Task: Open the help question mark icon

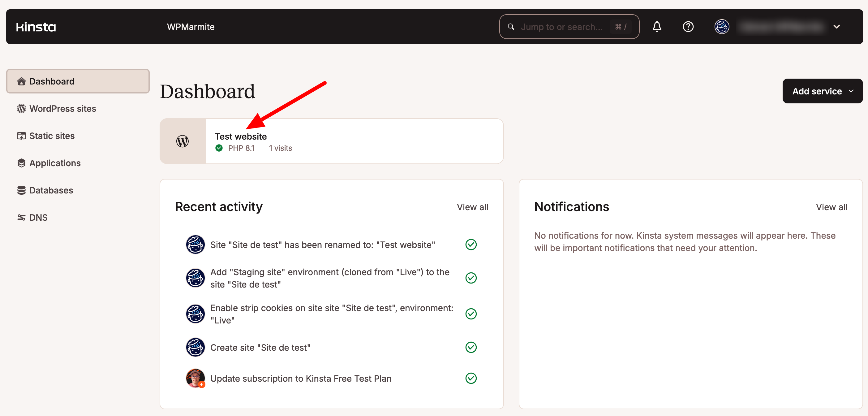Action: pos(688,27)
